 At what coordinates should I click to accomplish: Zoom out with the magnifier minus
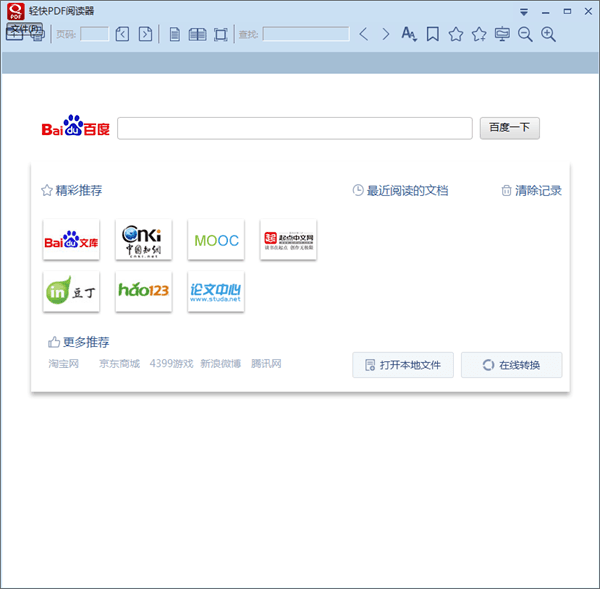[525, 34]
